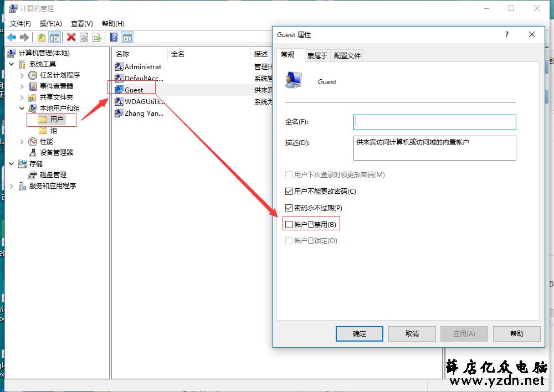Screen dimensions: 554x392
Task: Open the 操作(A) menu
Action: (50, 24)
